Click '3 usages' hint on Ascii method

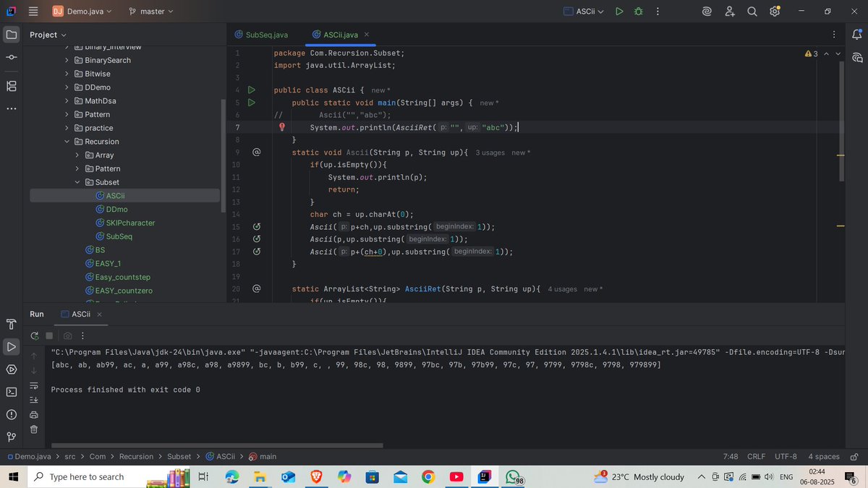pos(490,153)
